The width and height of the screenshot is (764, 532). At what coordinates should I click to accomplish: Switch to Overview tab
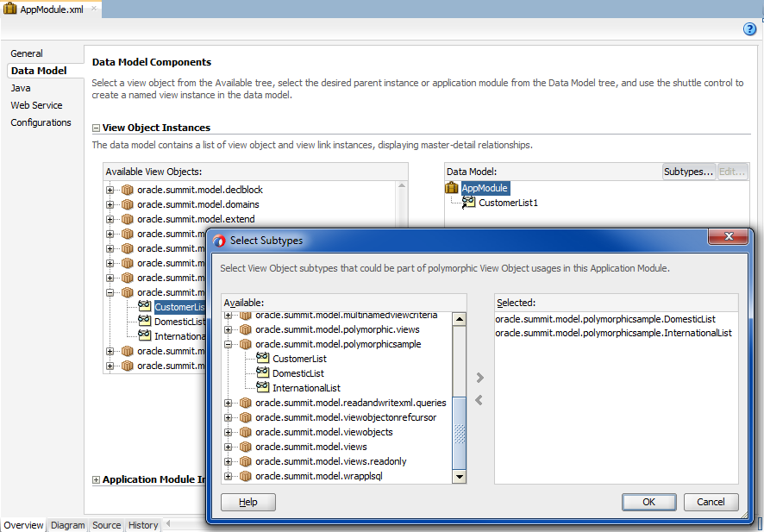click(23, 525)
